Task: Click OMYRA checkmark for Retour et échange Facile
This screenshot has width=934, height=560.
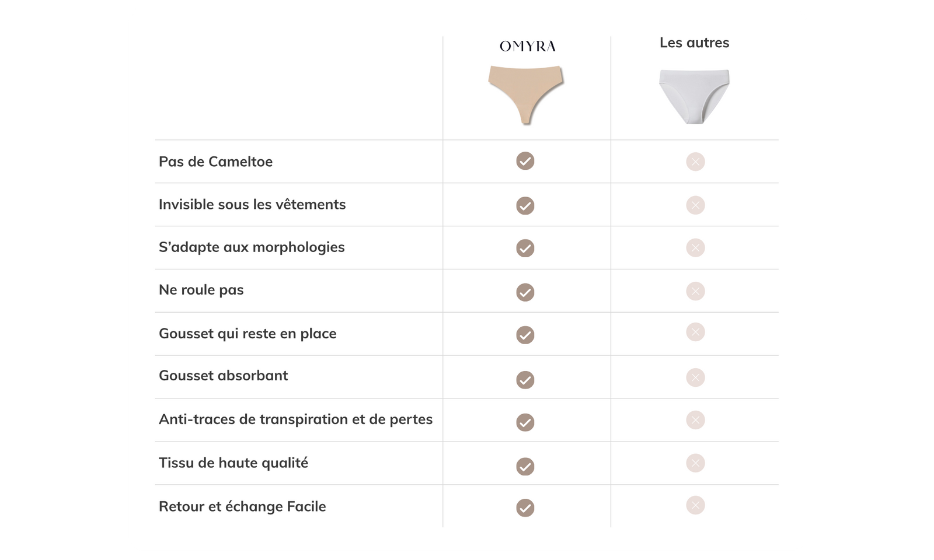Action: [x=525, y=508]
